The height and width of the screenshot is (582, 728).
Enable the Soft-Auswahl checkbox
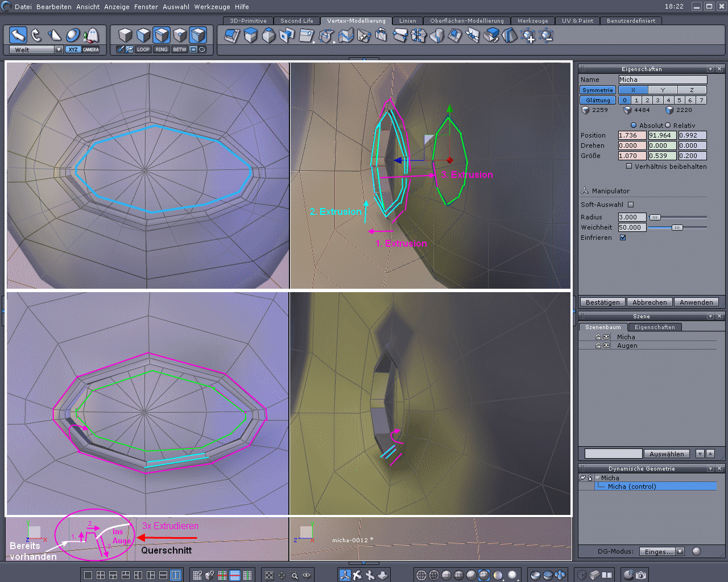coord(631,205)
